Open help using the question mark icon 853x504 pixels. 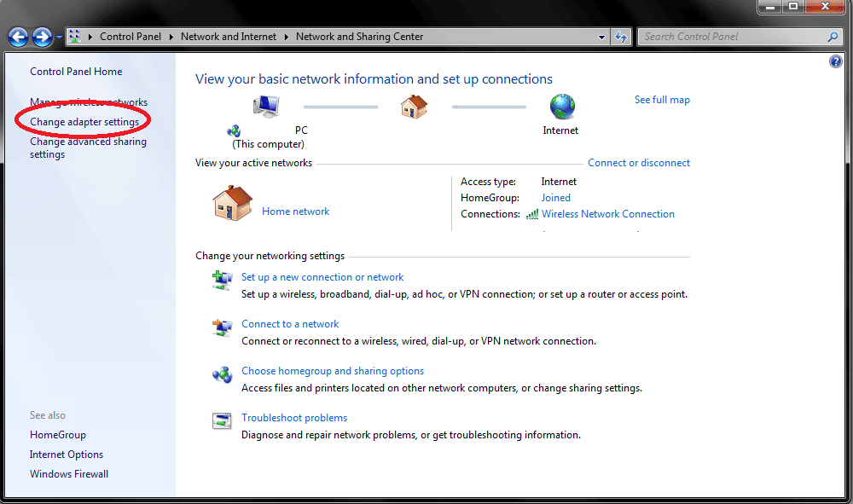(x=836, y=61)
